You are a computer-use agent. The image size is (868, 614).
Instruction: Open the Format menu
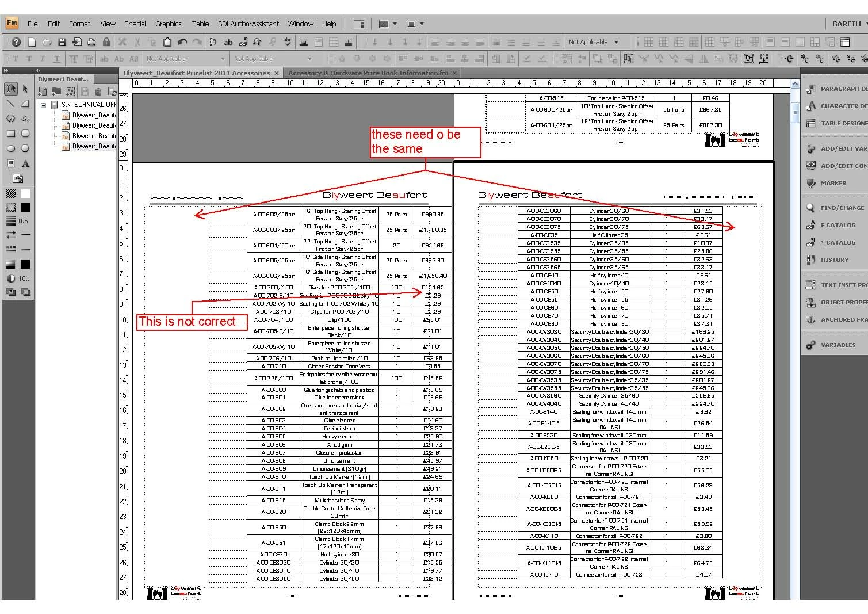tap(79, 24)
